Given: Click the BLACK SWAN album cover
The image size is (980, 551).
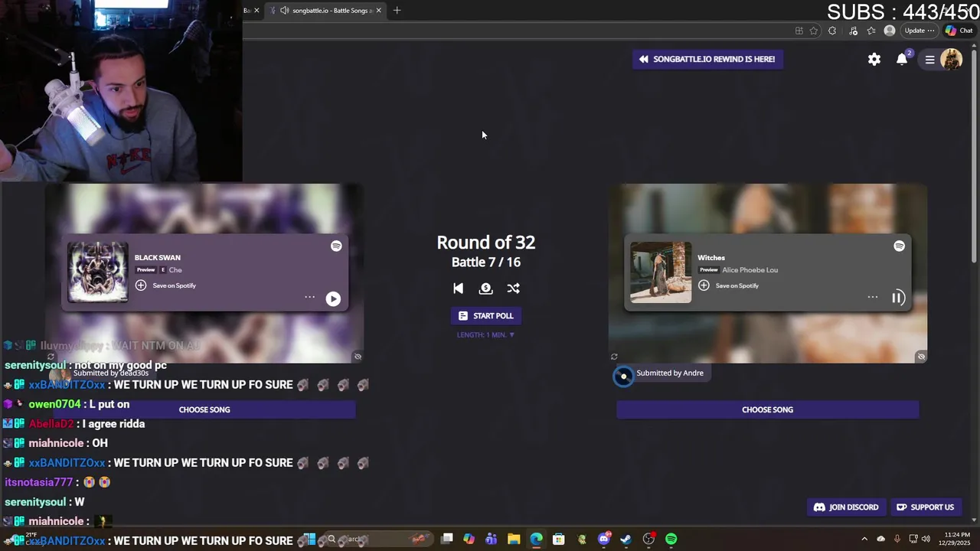Looking at the screenshot, I should (x=98, y=272).
